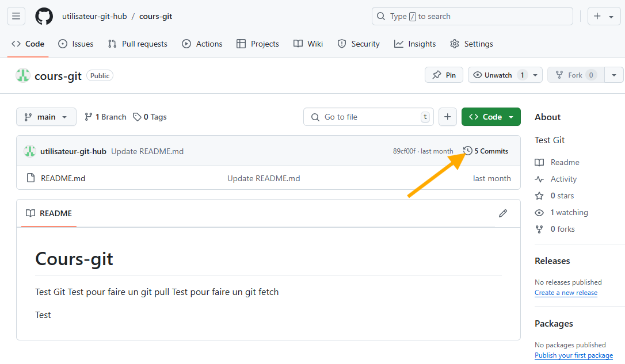This screenshot has height=364, width=625.
Task: Open the GitHub home page logo
Action: pos(44,16)
